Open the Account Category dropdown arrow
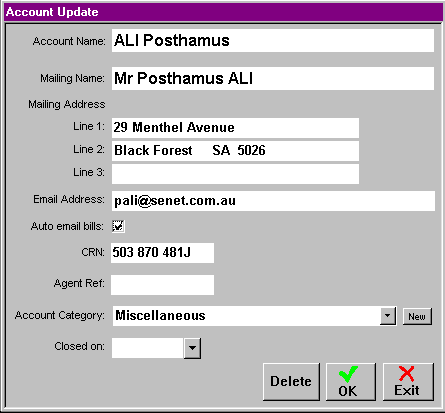 (388, 316)
